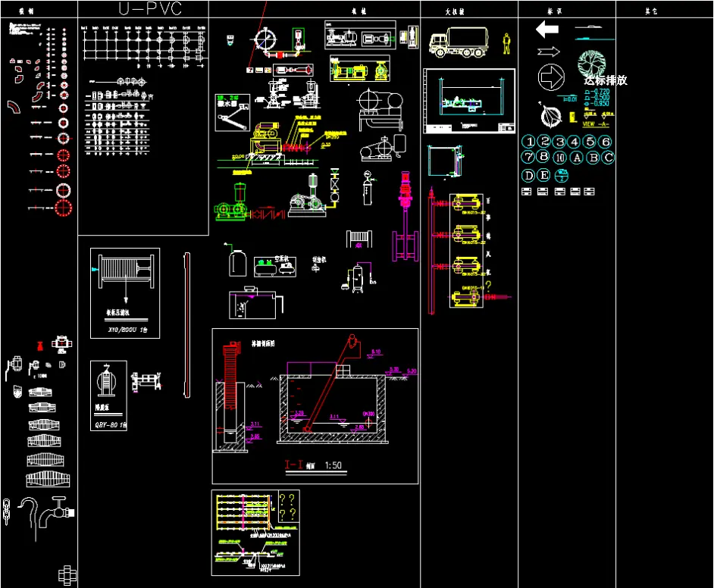714x588 pixels.
Task: Select the tree plan-view symbol
Action: pyautogui.click(x=591, y=63)
